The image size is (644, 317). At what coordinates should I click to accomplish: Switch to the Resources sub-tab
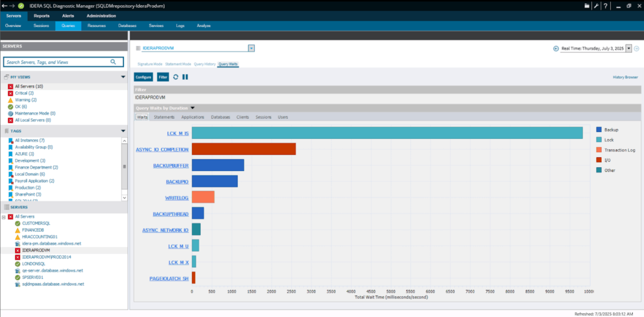(x=96, y=26)
